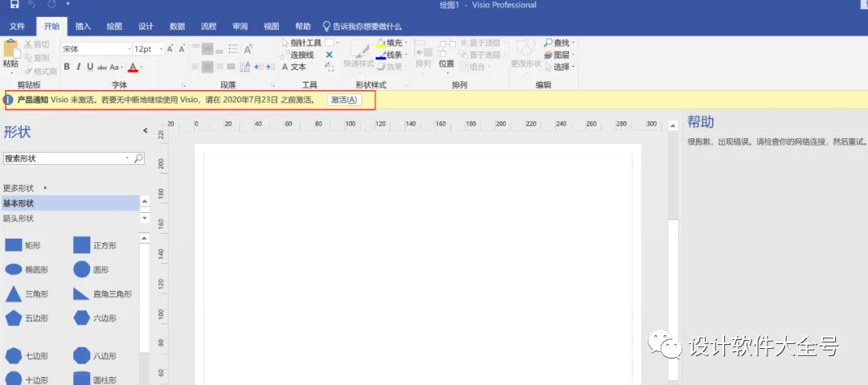Viewport: 868px width, 385px height.
Task: Switch to the 插入 (Insert) tab
Action: click(x=83, y=27)
